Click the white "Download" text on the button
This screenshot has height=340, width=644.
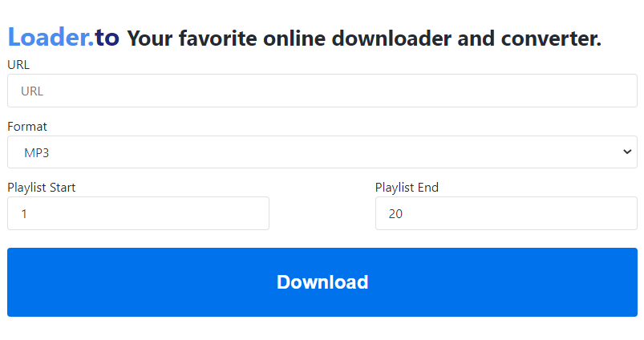click(x=322, y=282)
